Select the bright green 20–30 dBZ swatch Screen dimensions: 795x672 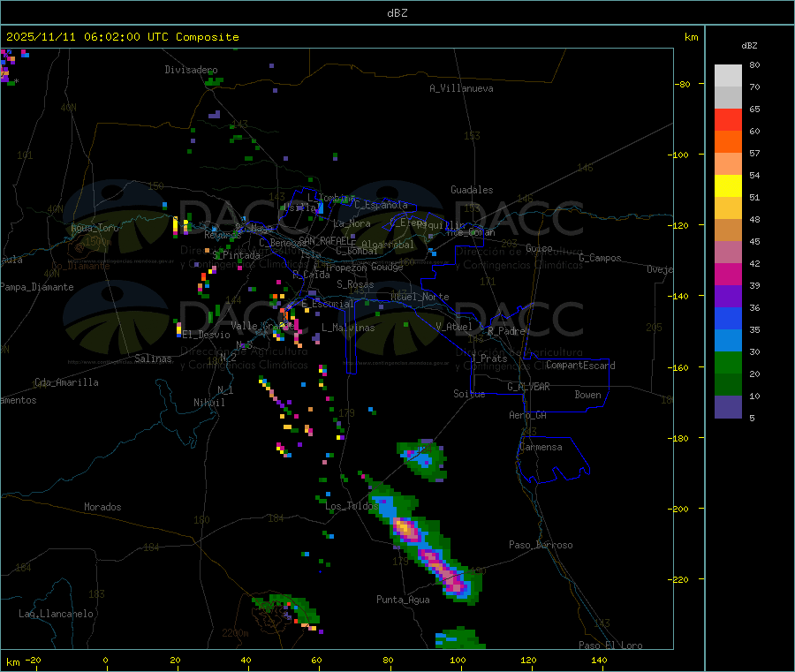pyautogui.click(x=728, y=362)
